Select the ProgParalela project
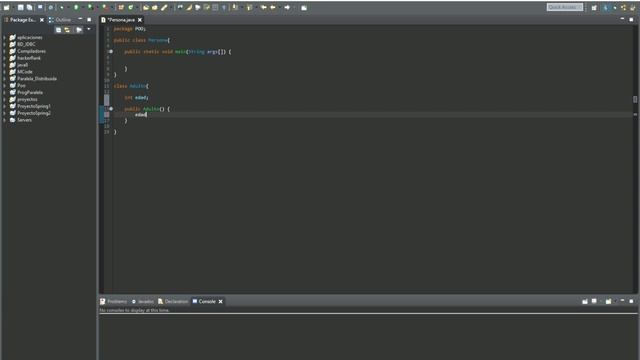This screenshot has width=640, height=360. (30, 93)
